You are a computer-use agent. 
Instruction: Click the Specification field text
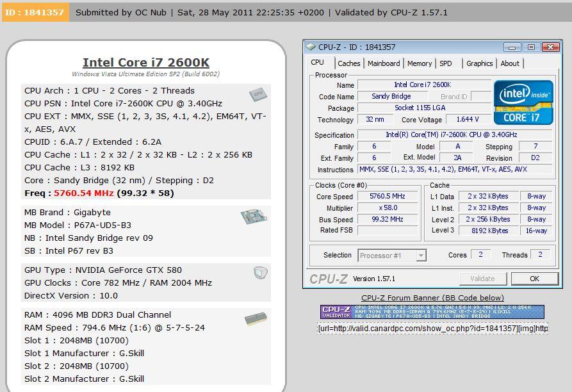point(454,135)
